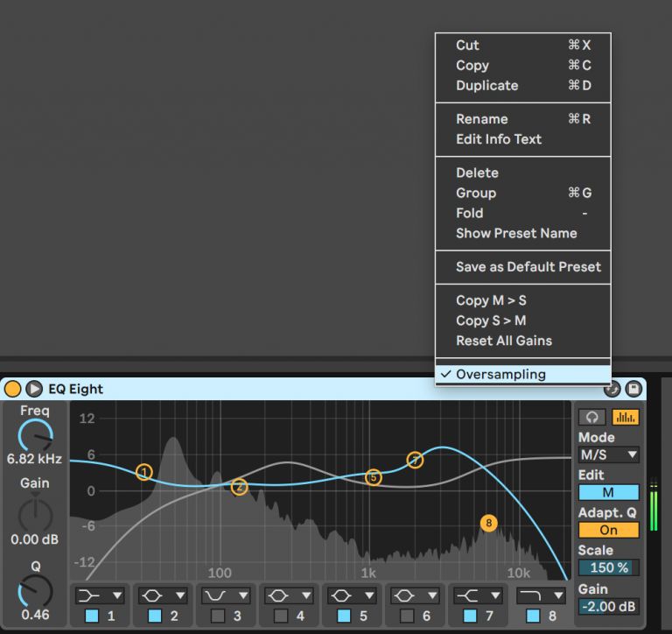Click band 6 bell filter type icon
Viewport: 672px width, 634px height.
tap(404, 595)
